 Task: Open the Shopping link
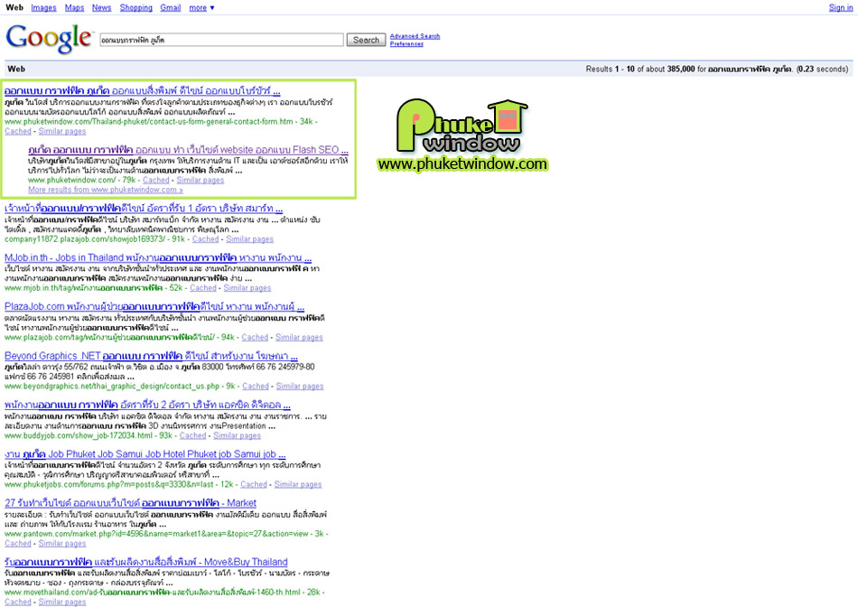click(x=135, y=7)
